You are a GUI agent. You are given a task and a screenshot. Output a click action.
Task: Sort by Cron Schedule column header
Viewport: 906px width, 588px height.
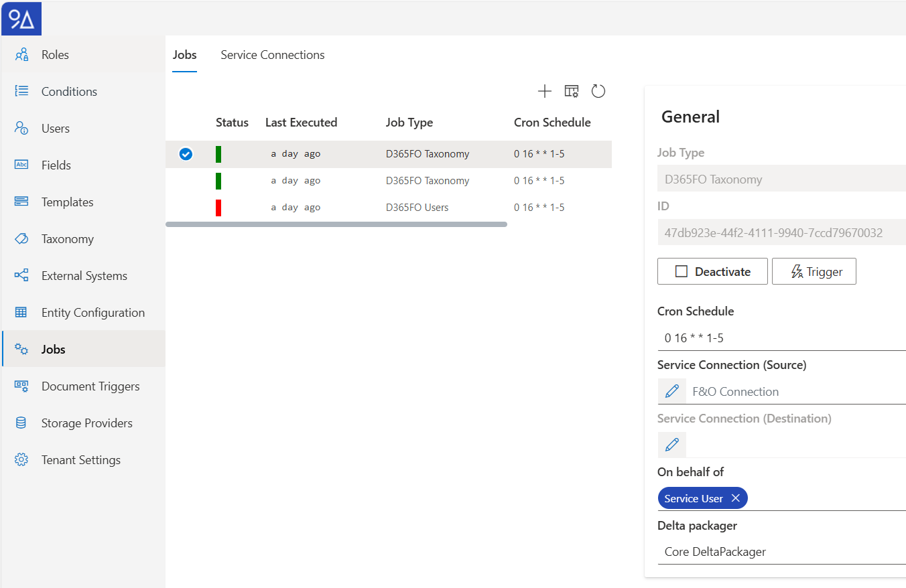[552, 123]
